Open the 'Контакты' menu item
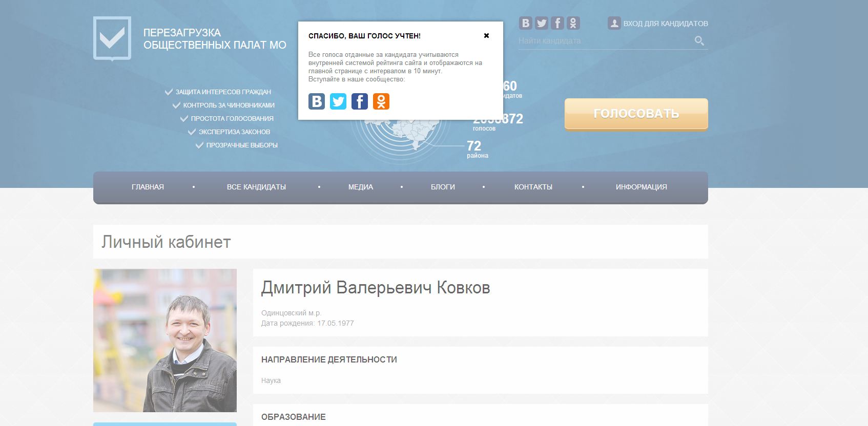The height and width of the screenshot is (426, 868). click(533, 187)
